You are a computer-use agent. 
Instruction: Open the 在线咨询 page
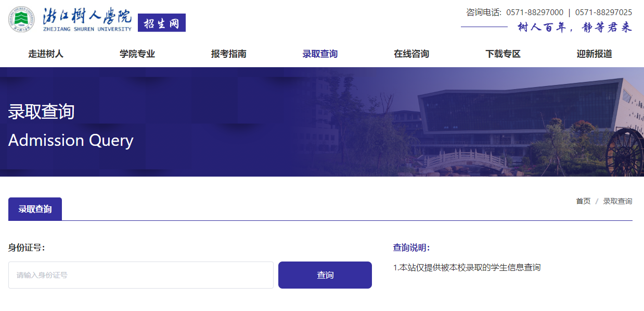tap(410, 53)
